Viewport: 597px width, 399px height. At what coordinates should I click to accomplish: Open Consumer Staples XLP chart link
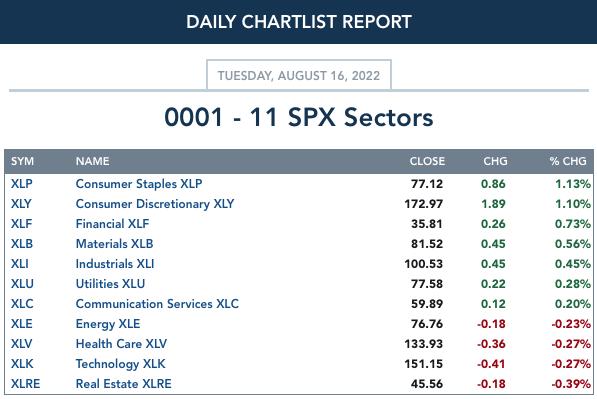pyautogui.click(x=139, y=184)
